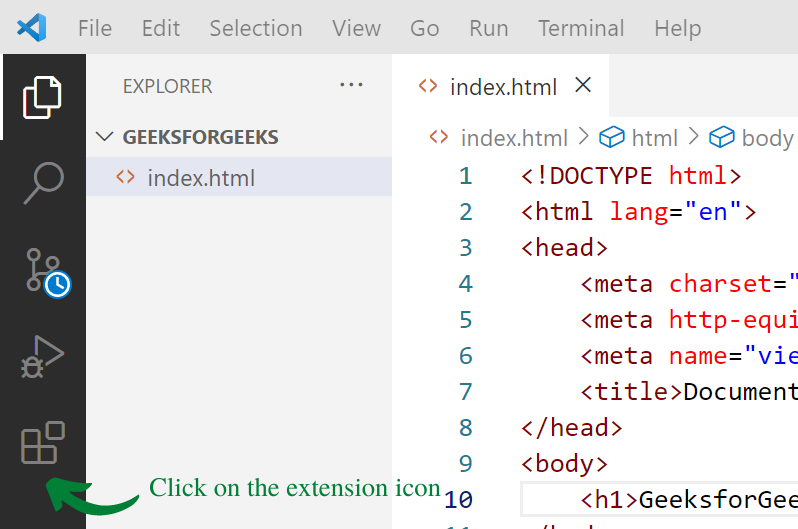Collapse the GEEKSFORGEEKS folder section

105,137
